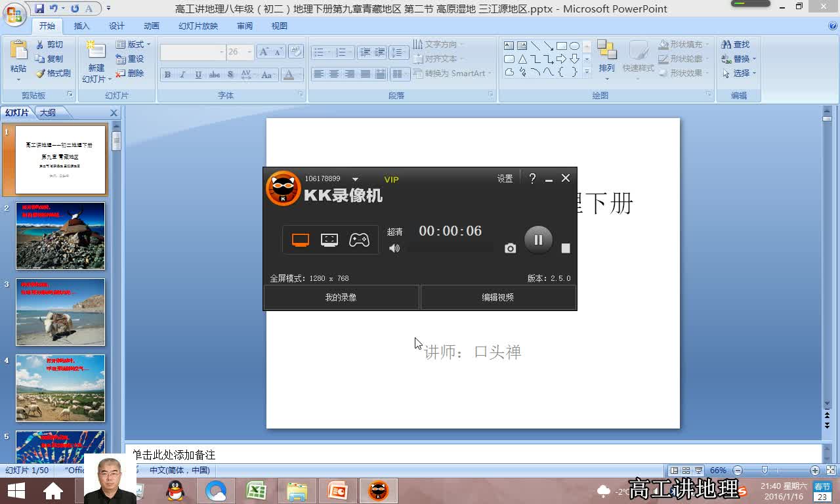
Task: Open Edit Video (编辑视频) in KK recorder
Action: pyautogui.click(x=497, y=297)
